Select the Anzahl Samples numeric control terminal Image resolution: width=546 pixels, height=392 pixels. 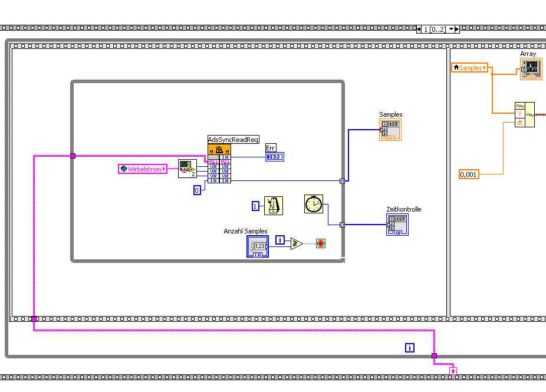tap(258, 246)
